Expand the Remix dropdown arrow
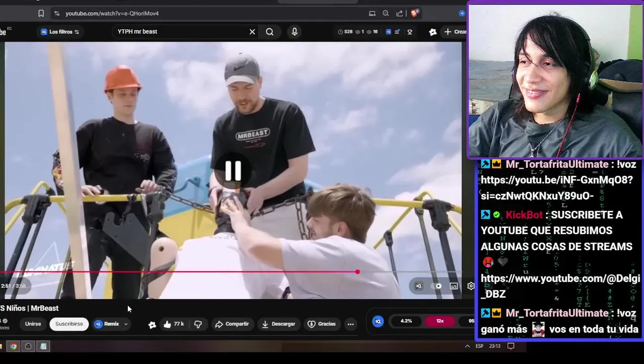Screen dimensions: 644x364 126,324
